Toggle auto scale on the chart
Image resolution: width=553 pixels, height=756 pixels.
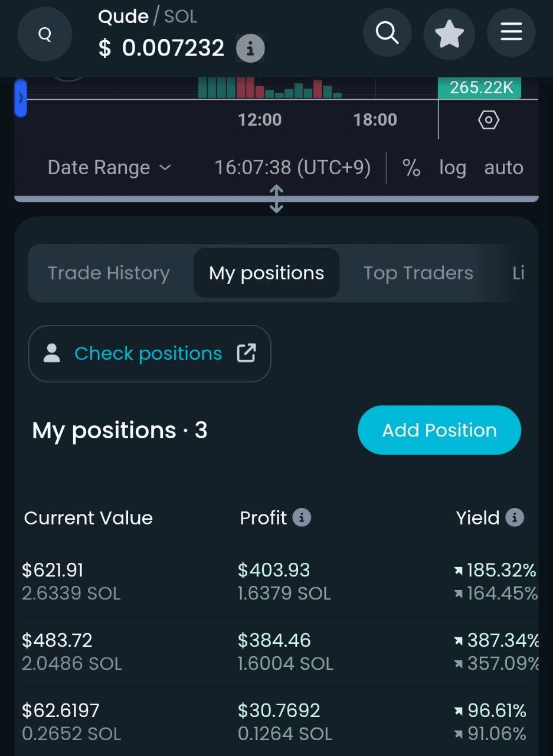point(503,168)
